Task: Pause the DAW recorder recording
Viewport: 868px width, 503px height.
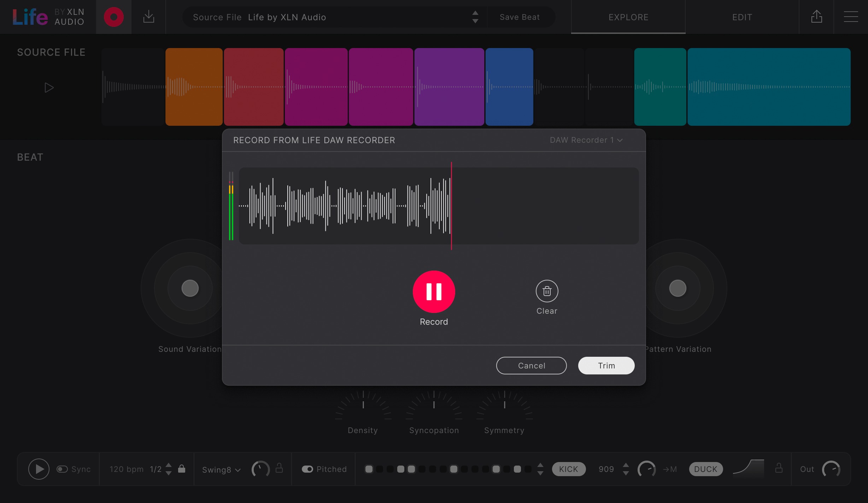Action: click(434, 292)
